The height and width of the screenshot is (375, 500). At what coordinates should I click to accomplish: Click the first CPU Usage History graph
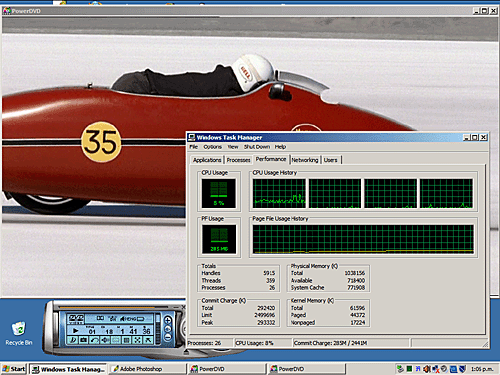(279, 193)
